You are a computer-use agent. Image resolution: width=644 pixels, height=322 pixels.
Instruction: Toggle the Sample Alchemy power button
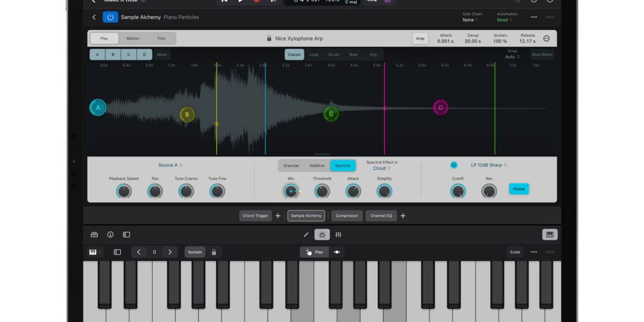tap(110, 18)
